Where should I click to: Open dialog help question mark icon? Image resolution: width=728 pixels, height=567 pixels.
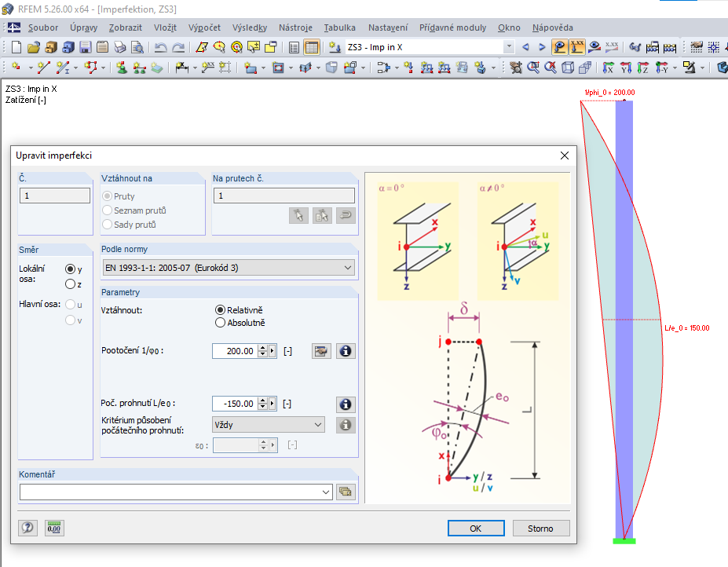point(27,528)
